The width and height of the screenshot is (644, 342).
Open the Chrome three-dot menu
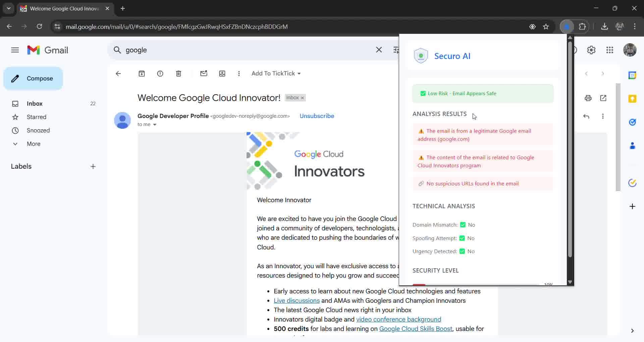[635, 26]
